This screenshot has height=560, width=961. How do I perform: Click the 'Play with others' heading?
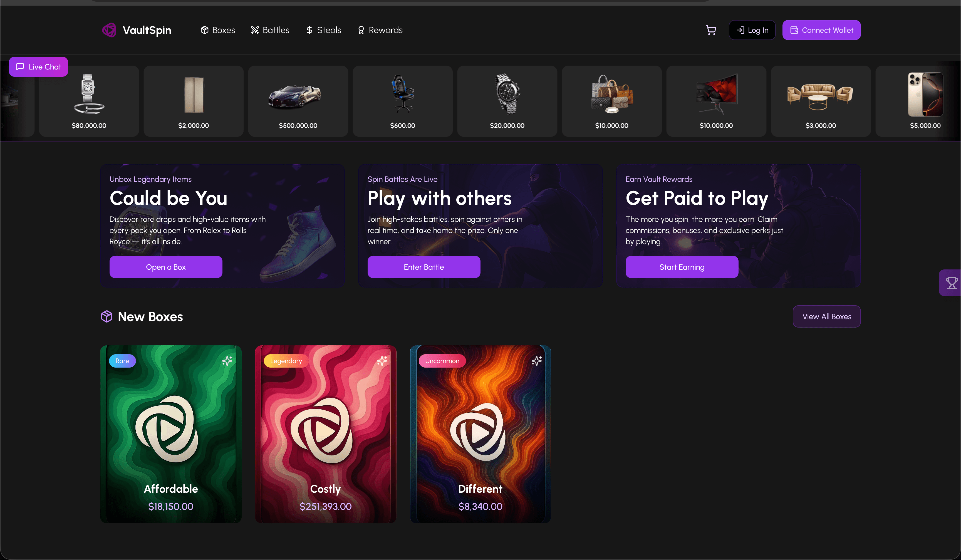click(x=440, y=198)
